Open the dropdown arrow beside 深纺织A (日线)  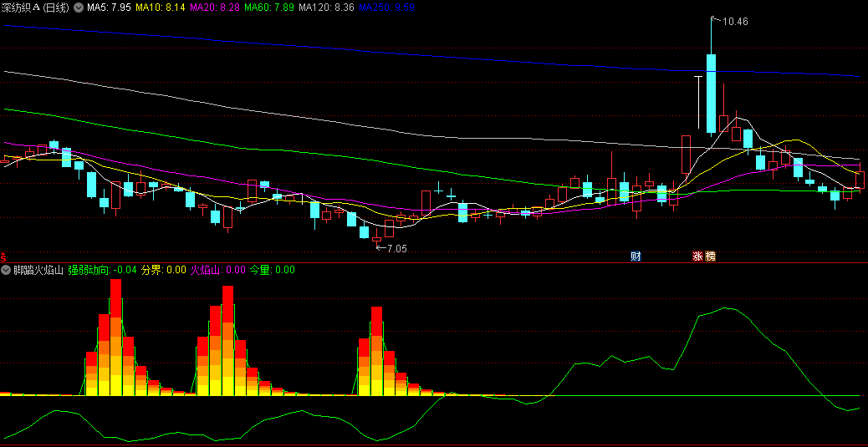79,8
